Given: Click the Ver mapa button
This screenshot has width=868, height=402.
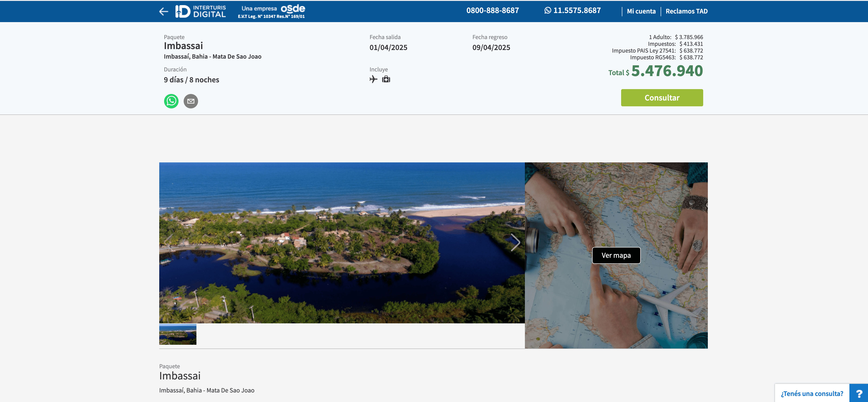Looking at the screenshot, I should (616, 255).
